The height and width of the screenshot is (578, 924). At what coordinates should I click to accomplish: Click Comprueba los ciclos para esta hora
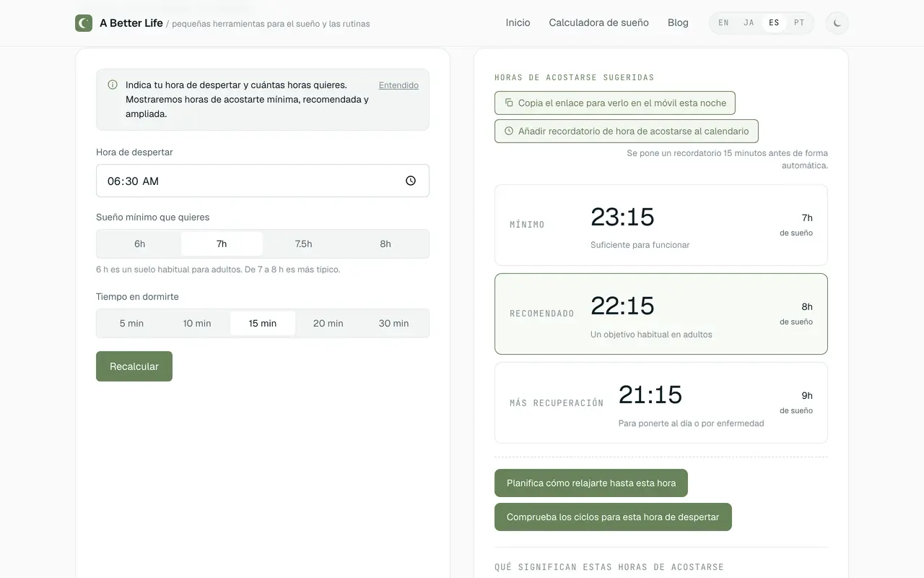[613, 517]
